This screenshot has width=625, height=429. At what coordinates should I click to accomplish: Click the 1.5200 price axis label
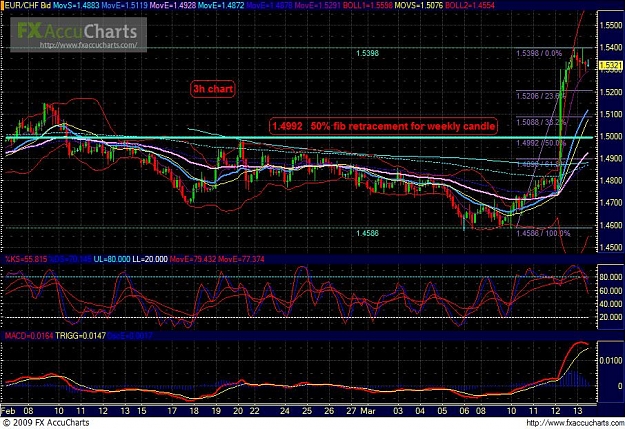(x=611, y=92)
